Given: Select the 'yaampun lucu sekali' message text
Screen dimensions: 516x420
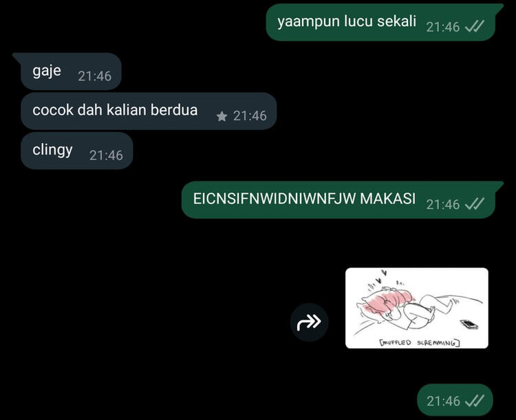Looking at the screenshot, I should (x=347, y=22).
